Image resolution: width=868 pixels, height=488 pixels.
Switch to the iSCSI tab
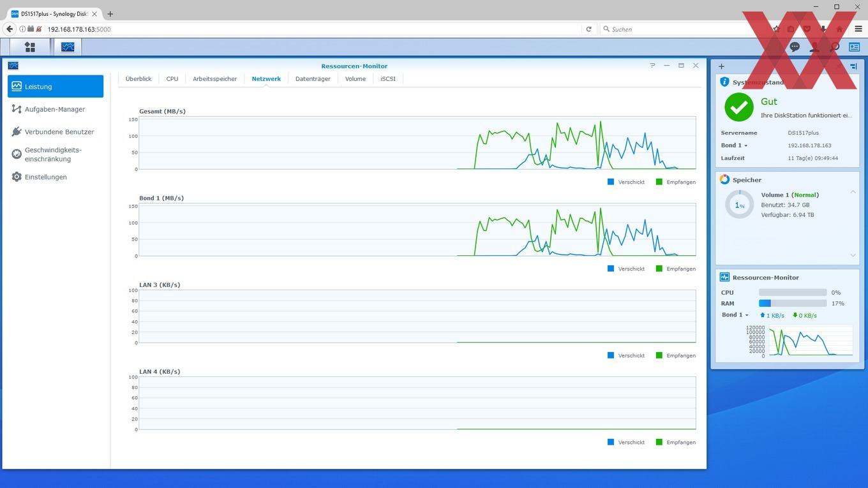point(388,79)
